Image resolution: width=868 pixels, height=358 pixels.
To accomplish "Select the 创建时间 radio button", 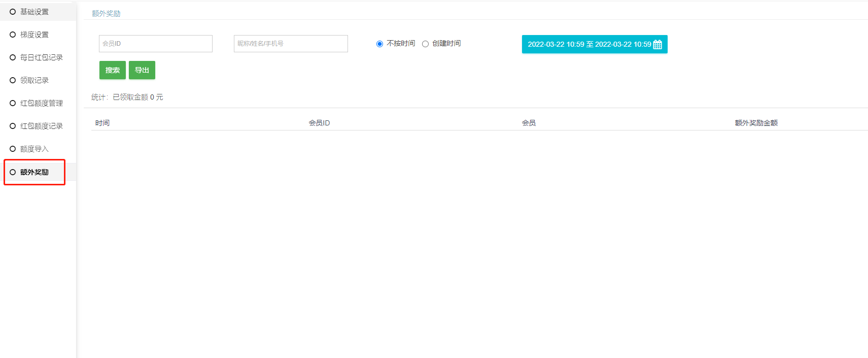I will (425, 44).
